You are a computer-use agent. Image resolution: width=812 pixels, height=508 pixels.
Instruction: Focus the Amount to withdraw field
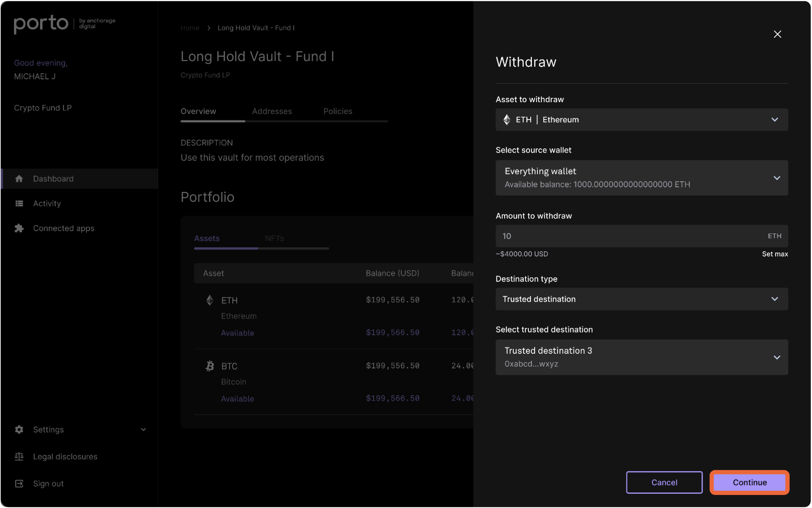coord(642,236)
